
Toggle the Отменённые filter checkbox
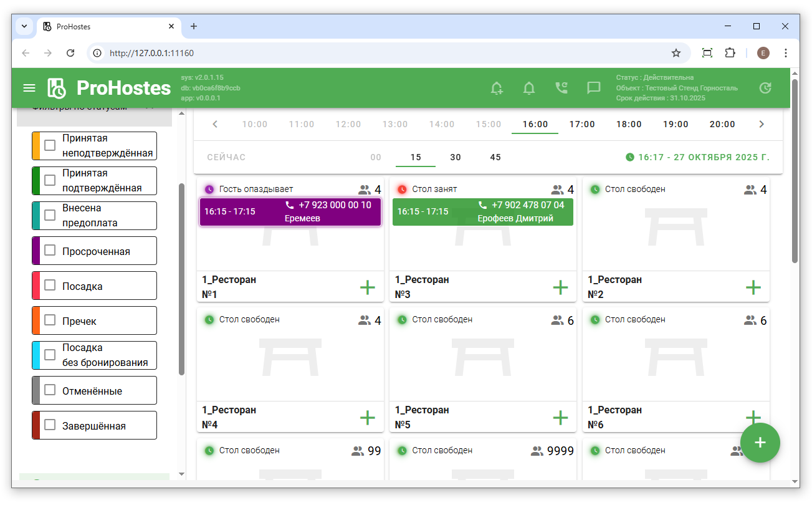point(50,391)
